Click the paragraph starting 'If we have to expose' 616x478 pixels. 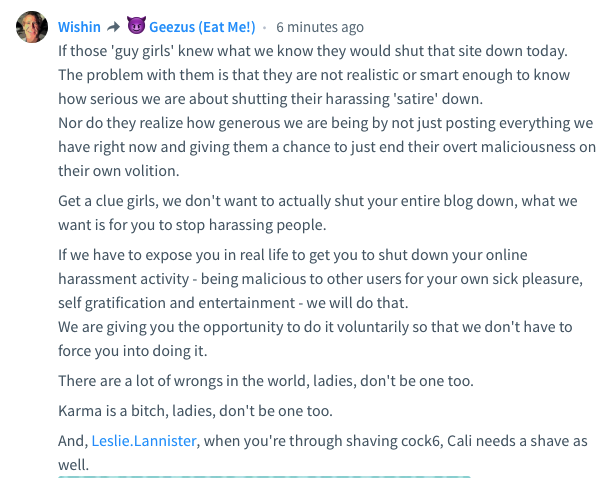point(321,279)
